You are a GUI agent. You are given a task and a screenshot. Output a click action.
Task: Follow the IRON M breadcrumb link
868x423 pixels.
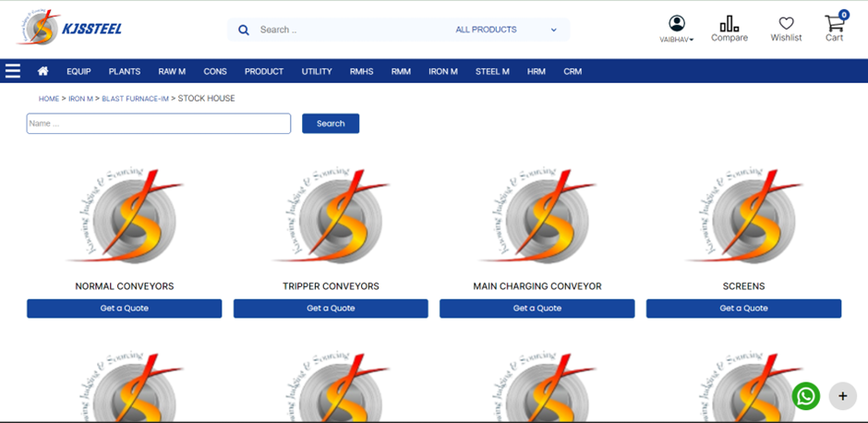[x=81, y=99]
